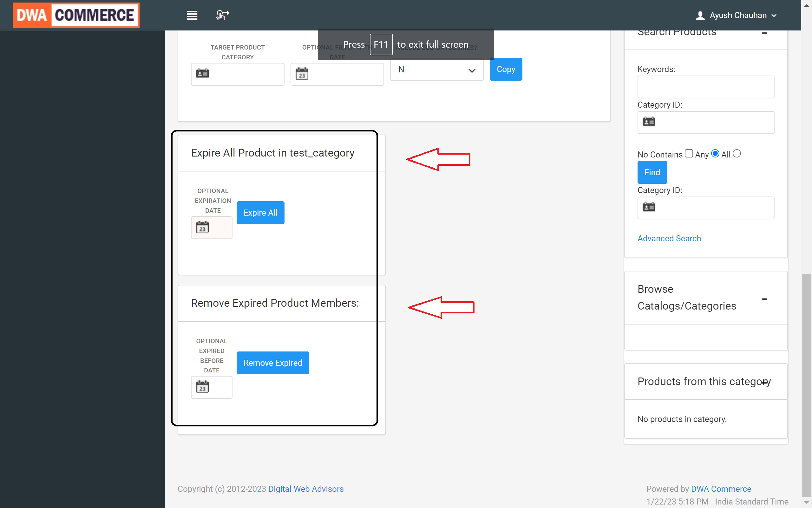Open DWA Commerce footer link
Image resolution: width=812 pixels, height=508 pixels.
pyautogui.click(x=721, y=489)
